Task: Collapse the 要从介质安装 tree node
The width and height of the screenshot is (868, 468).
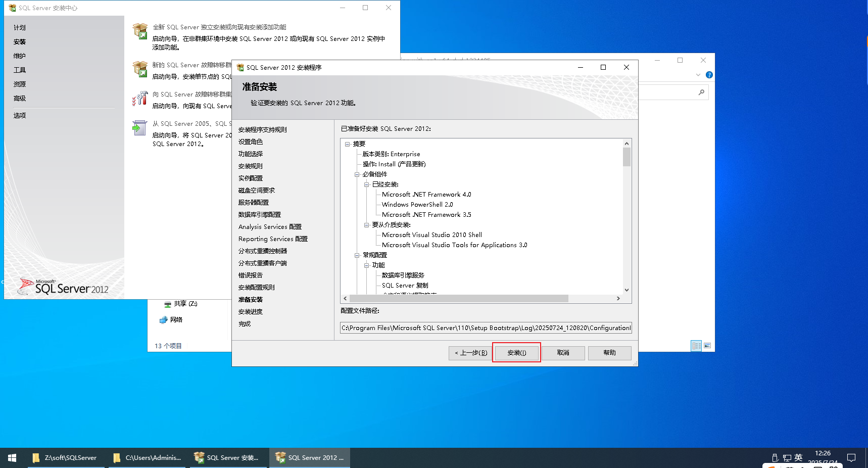Action: (367, 225)
